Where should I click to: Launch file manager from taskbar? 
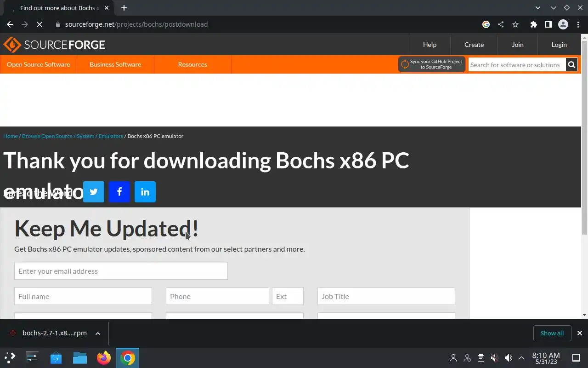click(x=80, y=357)
